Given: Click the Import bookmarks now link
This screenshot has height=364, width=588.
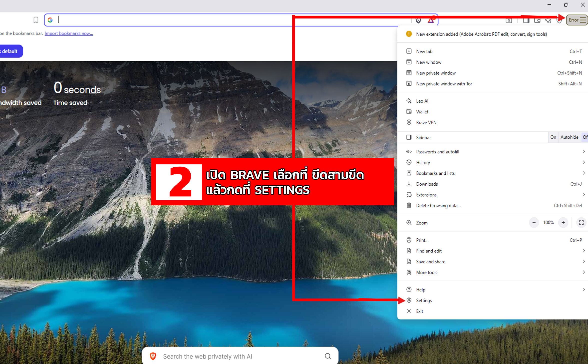Looking at the screenshot, I should pyautogui.click(x=69, y=33).
